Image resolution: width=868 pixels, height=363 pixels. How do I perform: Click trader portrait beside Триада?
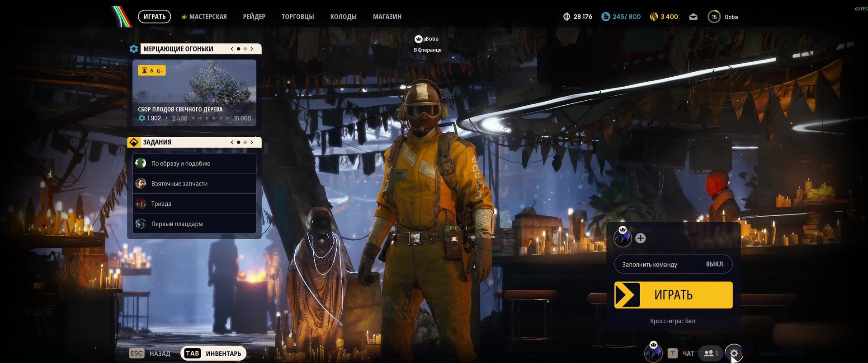click(141, 204)
